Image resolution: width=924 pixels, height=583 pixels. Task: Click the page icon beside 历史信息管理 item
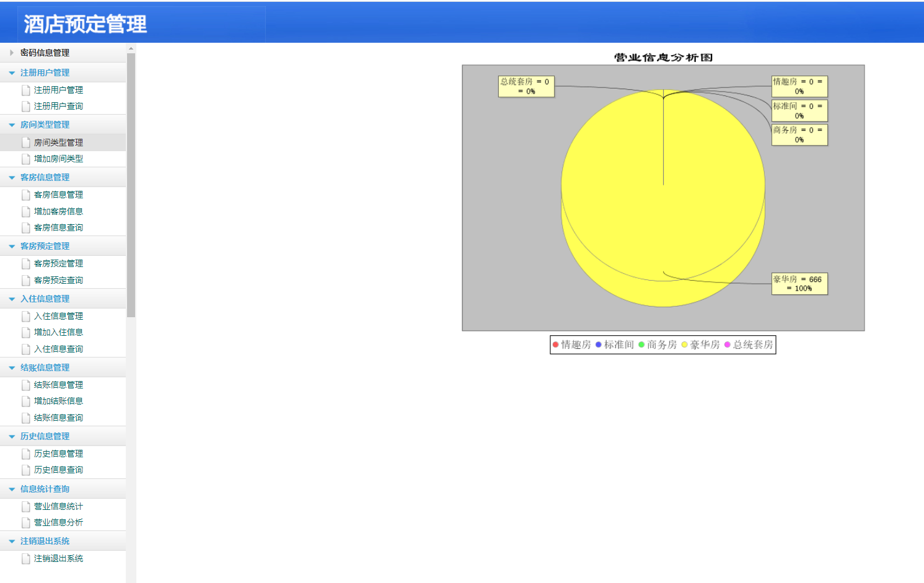tap(26, 454)
